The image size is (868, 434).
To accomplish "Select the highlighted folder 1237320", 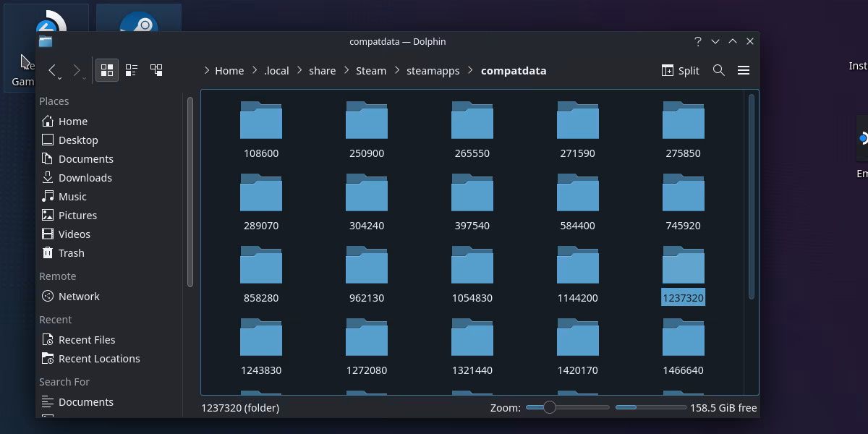I will 682,275.
